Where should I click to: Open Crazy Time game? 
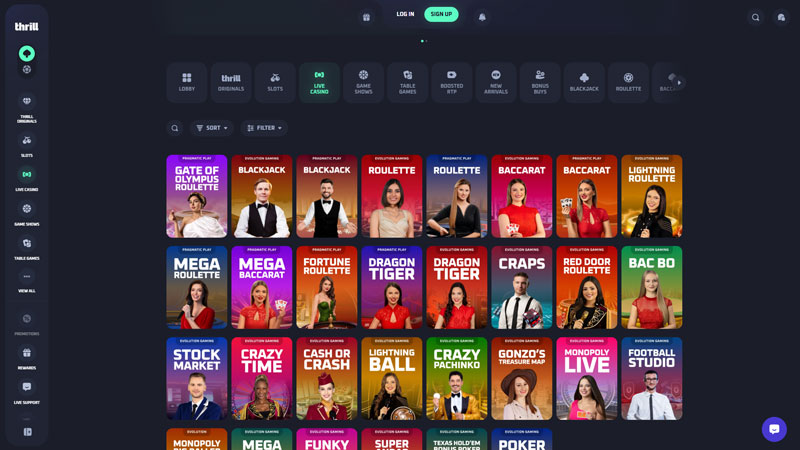(x=262, y=379)
